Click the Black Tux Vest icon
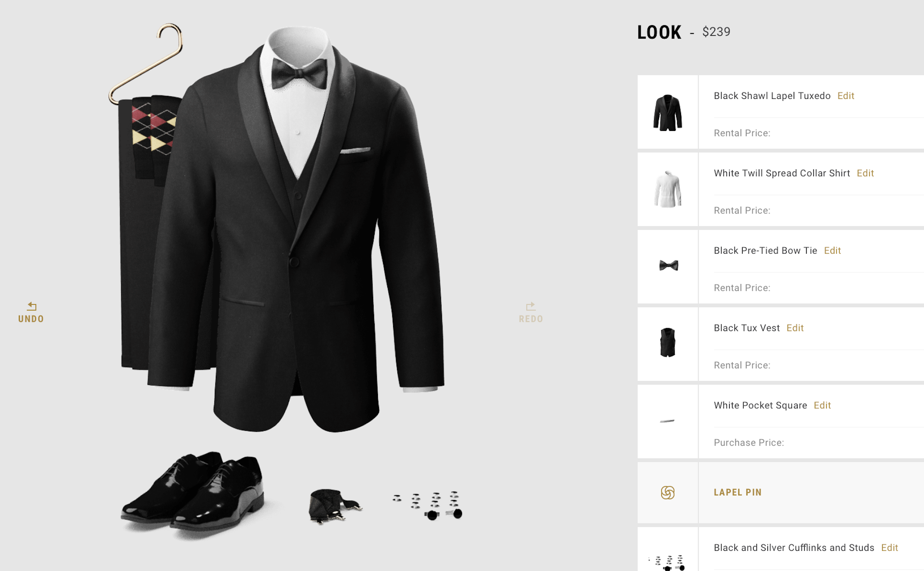924x571 pixels. 668,342
